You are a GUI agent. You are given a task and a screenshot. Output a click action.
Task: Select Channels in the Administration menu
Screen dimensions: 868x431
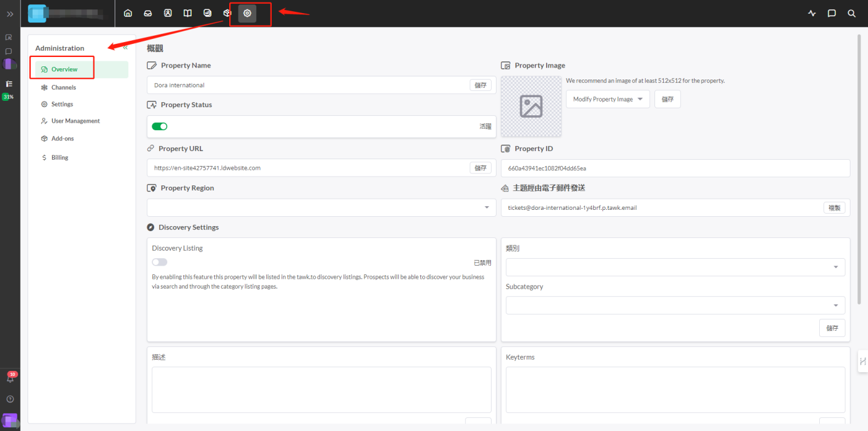(x=63, y=88)
